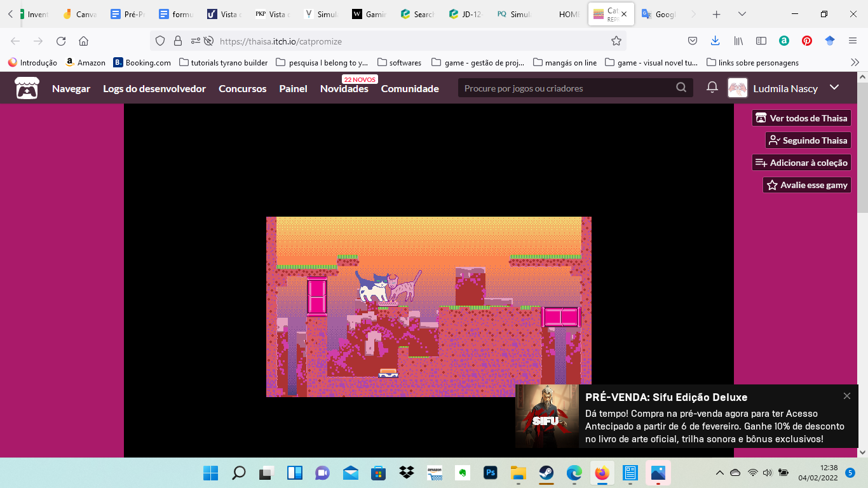Go back with browser back arrow
Viewport: 868px width, 488px height.
click(x=15, y=41)
